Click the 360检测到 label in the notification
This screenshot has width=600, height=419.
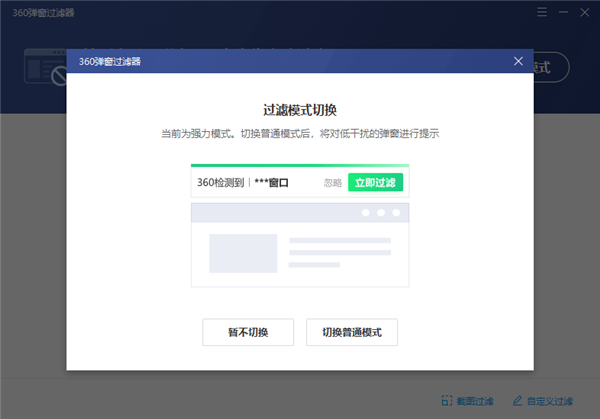[220, 183]
